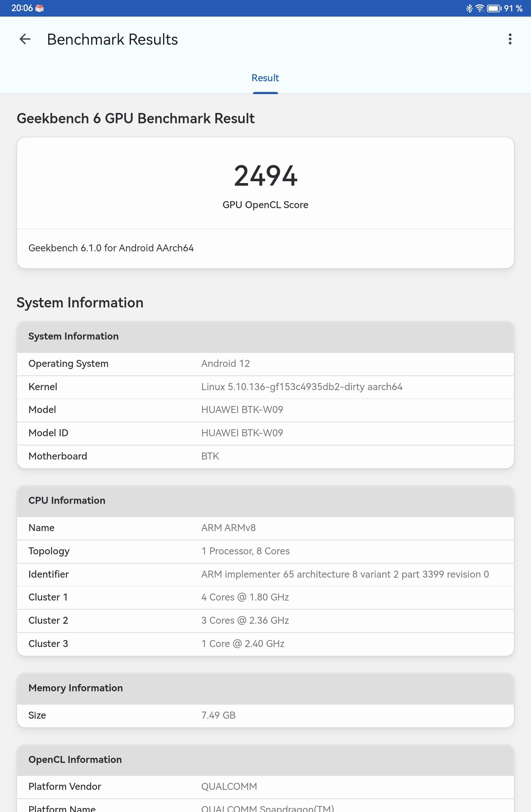Tap the Kernel version value

[x=302, y=387]
